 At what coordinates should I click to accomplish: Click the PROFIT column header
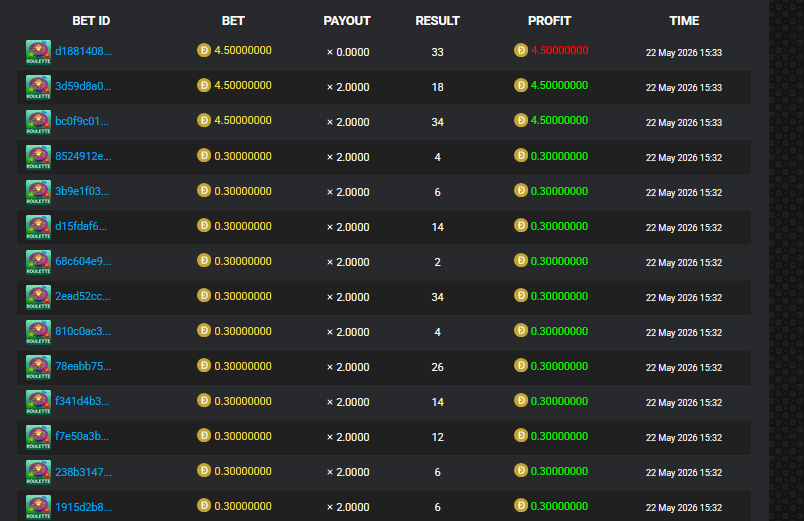click(549, 21)
